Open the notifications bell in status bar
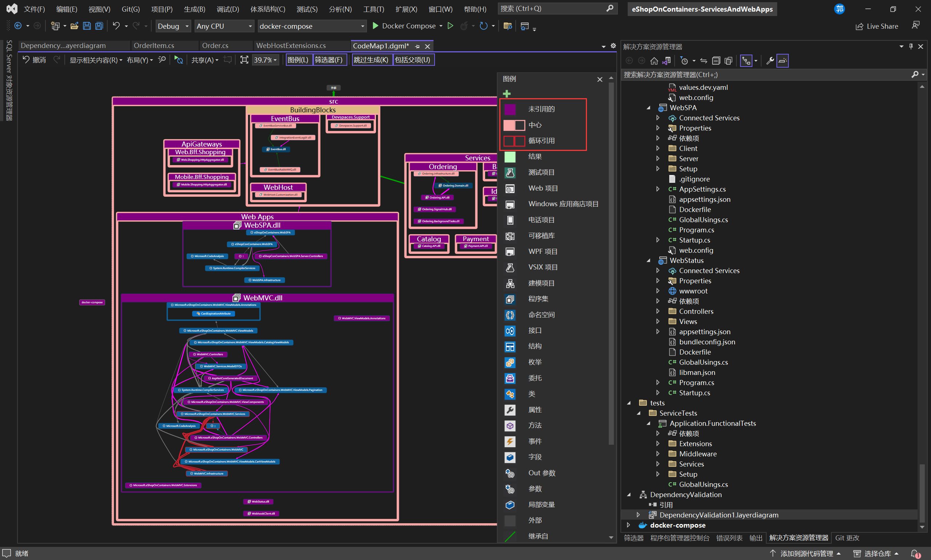Screen dimensions: 931x560 coord(915,553)
